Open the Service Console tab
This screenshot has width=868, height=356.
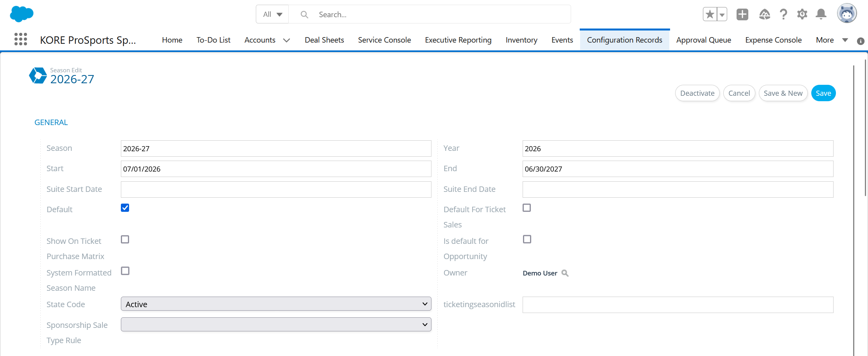(385, 40)
